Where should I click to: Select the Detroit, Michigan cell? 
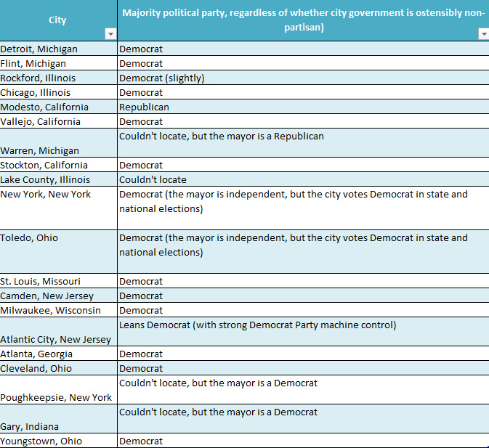click(58, 49)
